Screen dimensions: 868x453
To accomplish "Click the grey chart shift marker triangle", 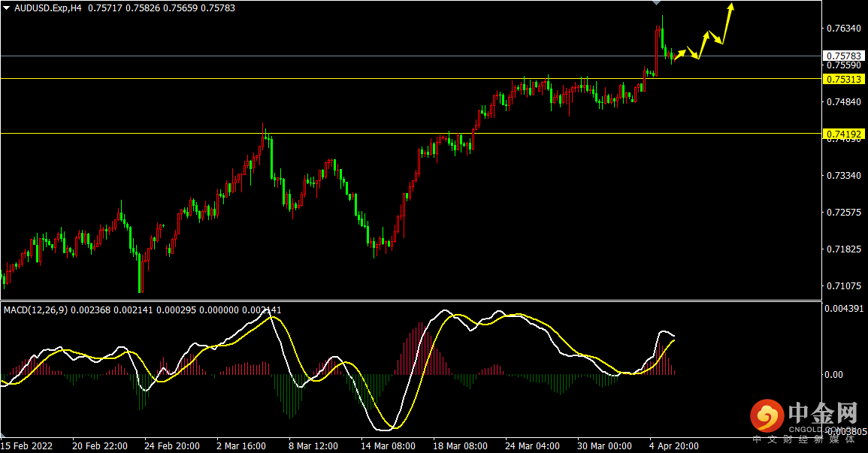I will click(x=656, y=3).
